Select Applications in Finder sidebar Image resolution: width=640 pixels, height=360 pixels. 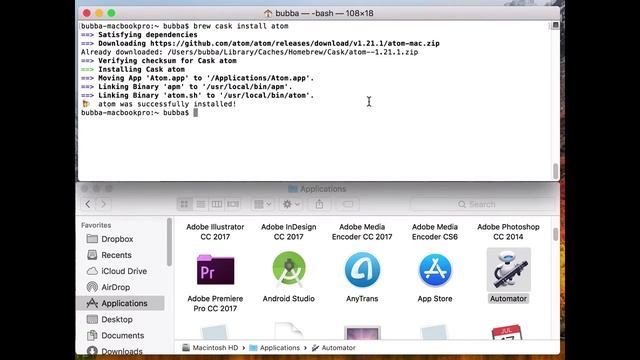point(121,303)
